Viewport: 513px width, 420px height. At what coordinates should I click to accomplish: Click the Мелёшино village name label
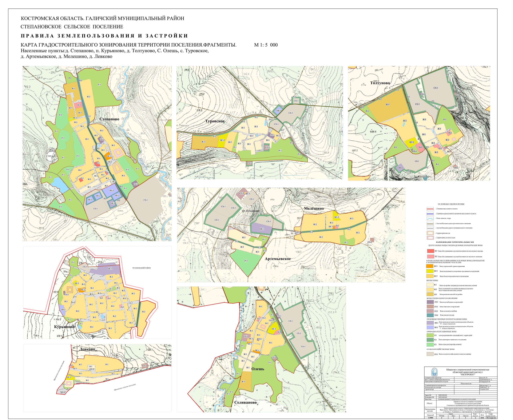314,208
